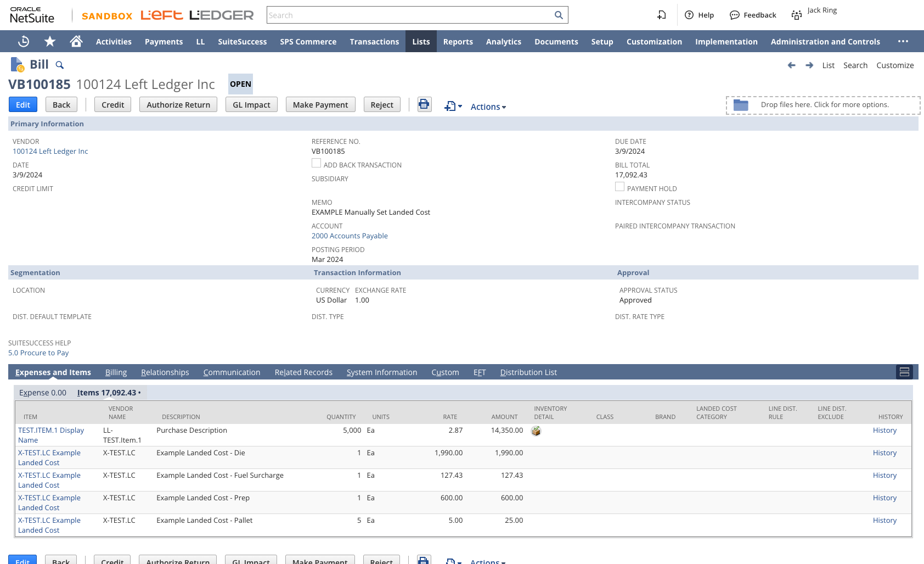Switch to the Distribution List subtab
Viewport: 924px width, 564px height.
(x=528, y=372)
